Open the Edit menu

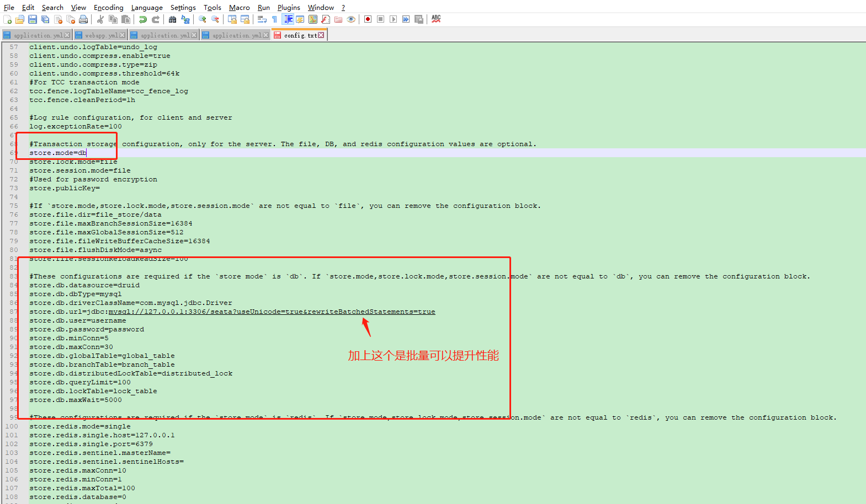[x=28, y=8]
